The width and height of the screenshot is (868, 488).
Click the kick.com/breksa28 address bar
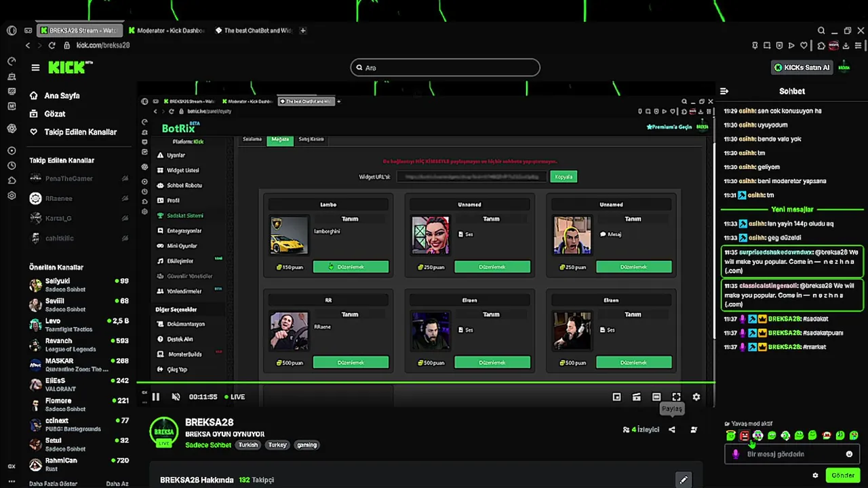tap(102, 45)
